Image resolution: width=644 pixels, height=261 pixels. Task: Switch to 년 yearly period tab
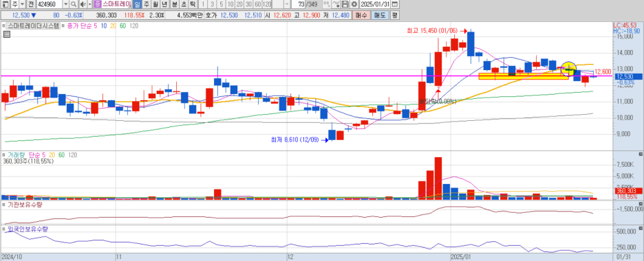point(164,5)
